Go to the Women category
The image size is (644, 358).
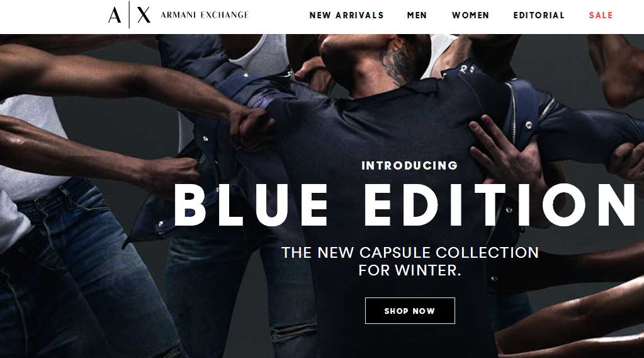point(470,15)
